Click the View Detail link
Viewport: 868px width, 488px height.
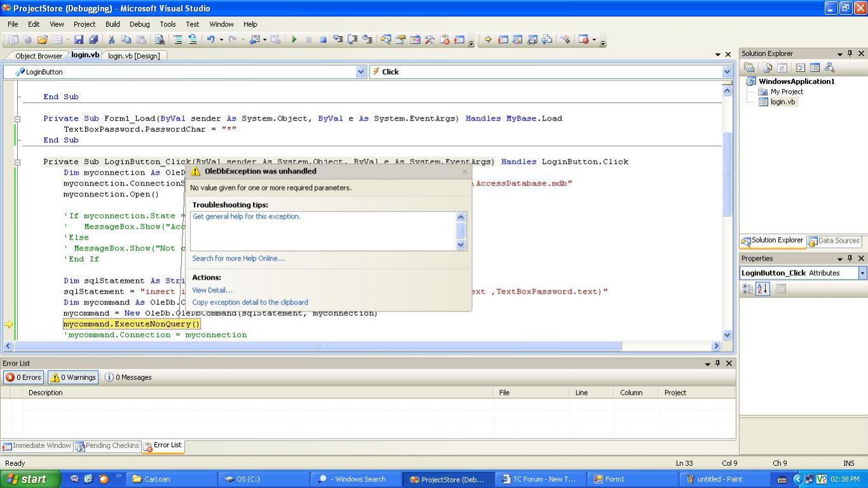click(212, 290)
